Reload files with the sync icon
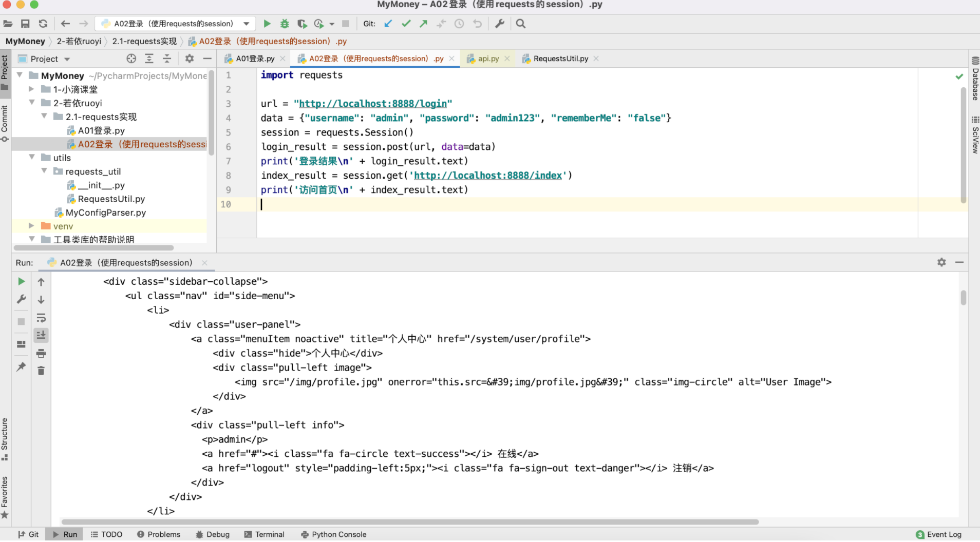Image resolution: width=980 pixels, height=542 pixels. pos(43,24)
